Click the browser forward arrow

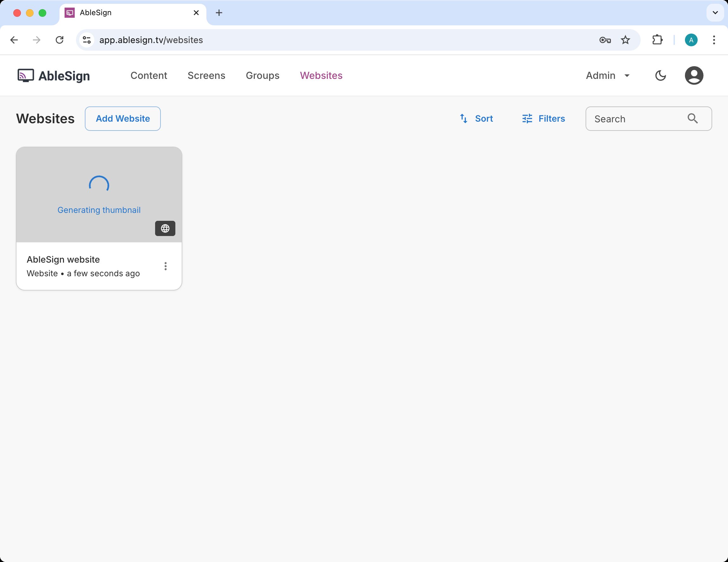37,40
